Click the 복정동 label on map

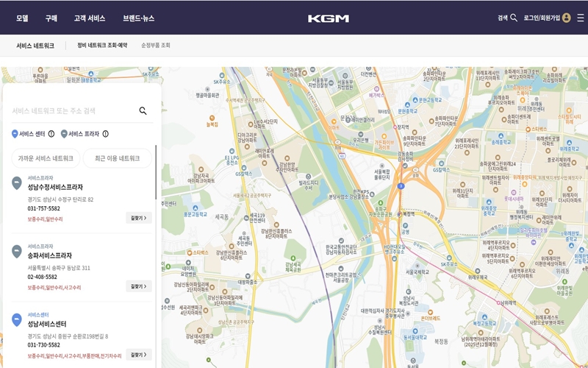pos(441,342)
